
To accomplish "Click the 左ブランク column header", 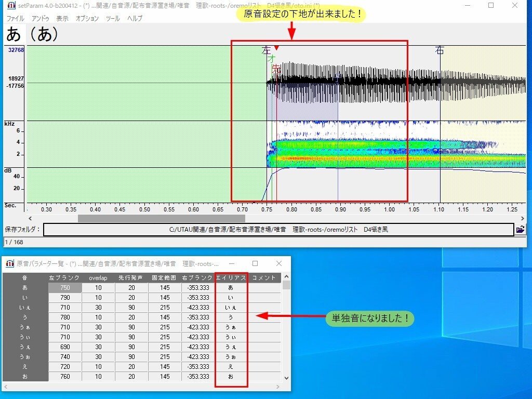I will (x=65, y=277).
